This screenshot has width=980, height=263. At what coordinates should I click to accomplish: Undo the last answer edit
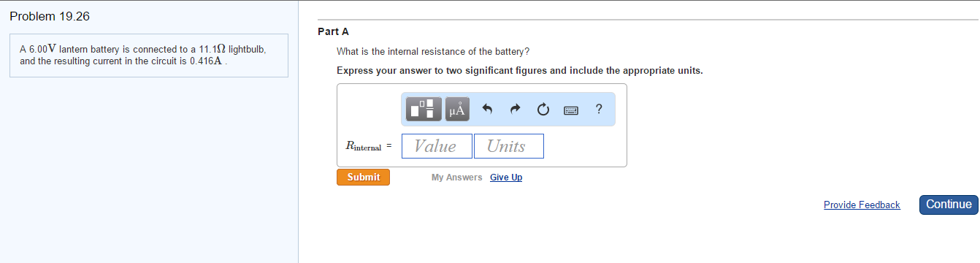pyautogui.click(x=489, y=110)
